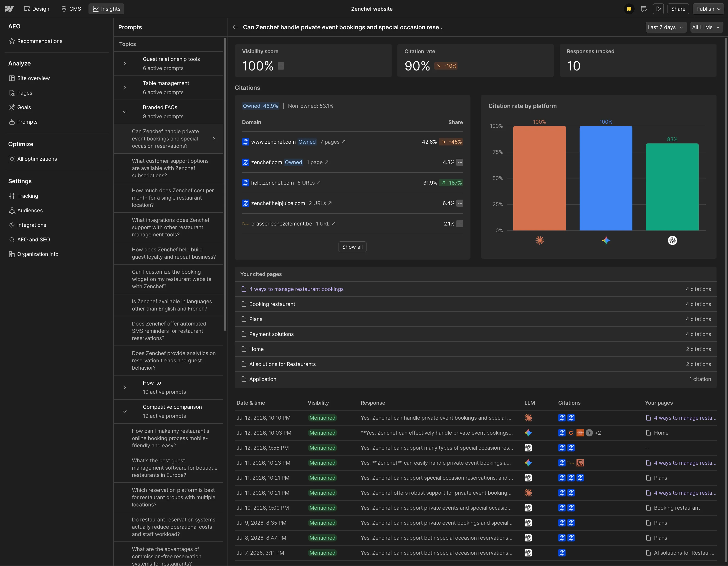Open the comments icon in top bar
Image resolution: width=728 pixels, height=566 pixels.
point(644,9)
